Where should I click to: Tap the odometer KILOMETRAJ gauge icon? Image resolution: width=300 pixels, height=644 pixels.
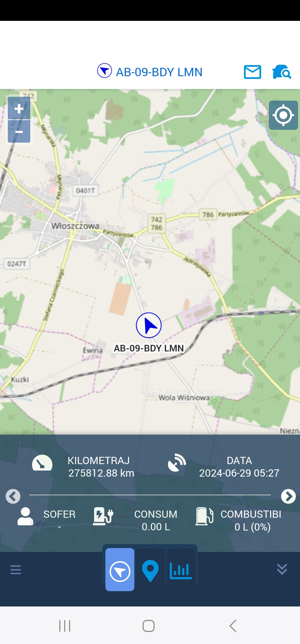(42, 463)
